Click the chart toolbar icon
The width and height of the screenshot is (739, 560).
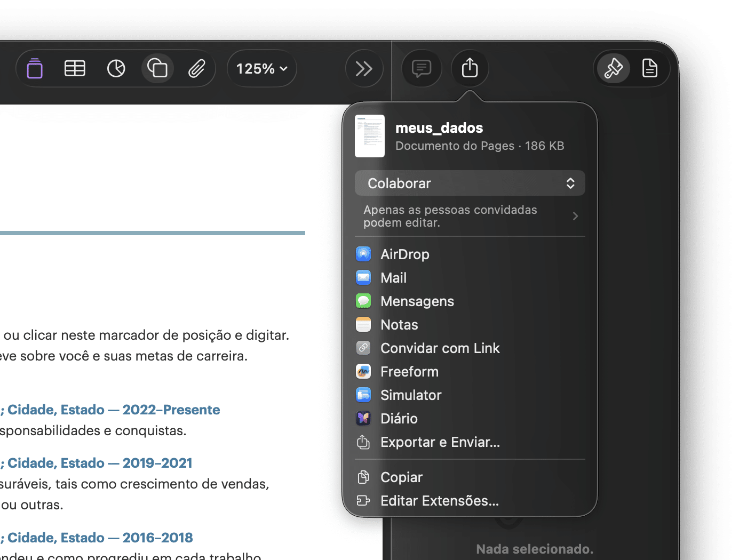(116, 68)
